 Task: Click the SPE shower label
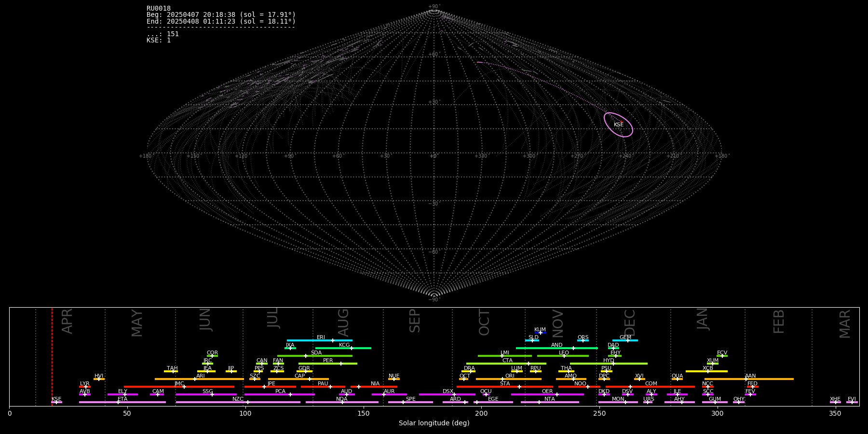[411, 399]
